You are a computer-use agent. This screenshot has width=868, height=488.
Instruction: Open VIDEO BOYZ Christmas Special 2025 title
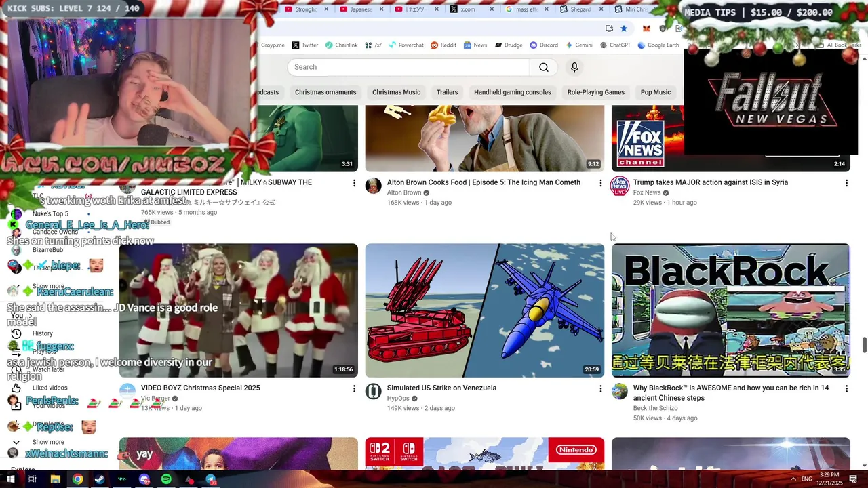(x=201, y=388)
